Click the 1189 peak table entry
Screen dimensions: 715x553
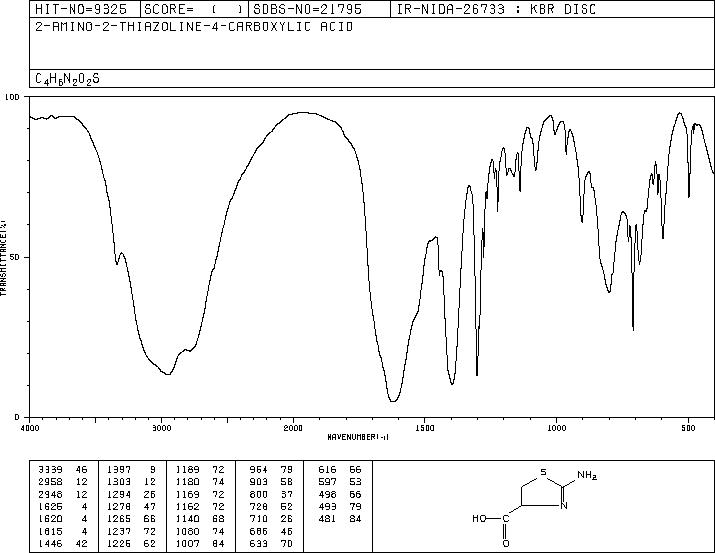pos(200,469)
